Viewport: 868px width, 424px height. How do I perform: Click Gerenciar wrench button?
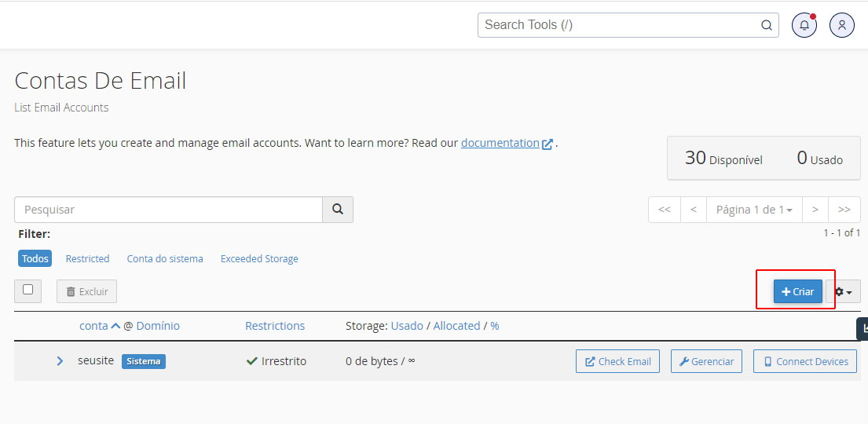pos(706,361)
